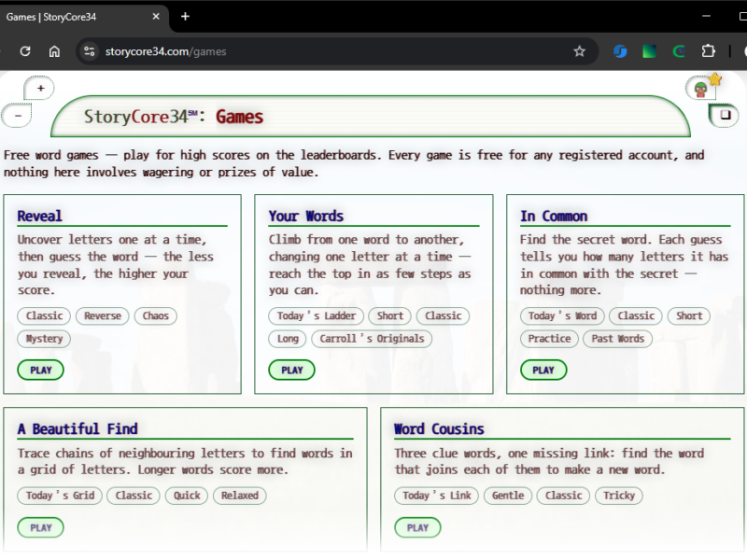Pick Today's Word in In Common
The width and height of the screenshot is (747, 560).
562,315
